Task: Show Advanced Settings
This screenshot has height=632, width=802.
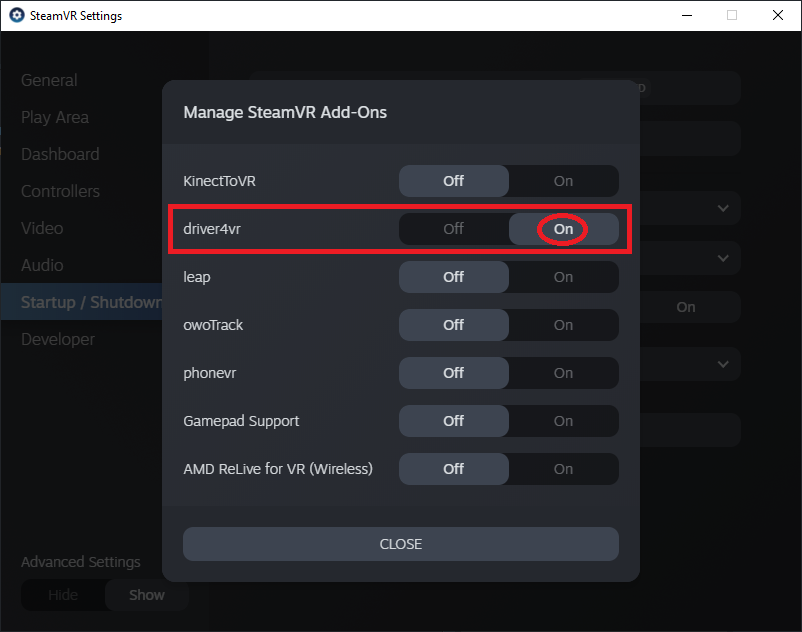Action: click(x=147, y=595)
